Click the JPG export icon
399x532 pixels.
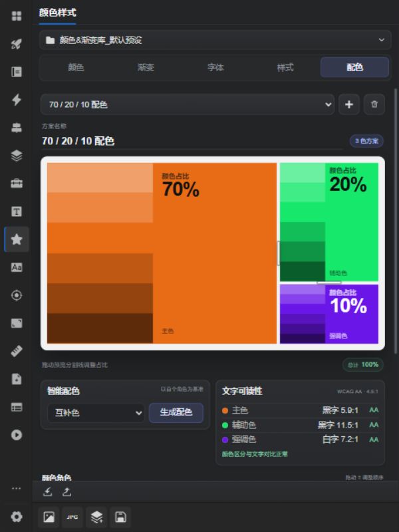(72, 517)
